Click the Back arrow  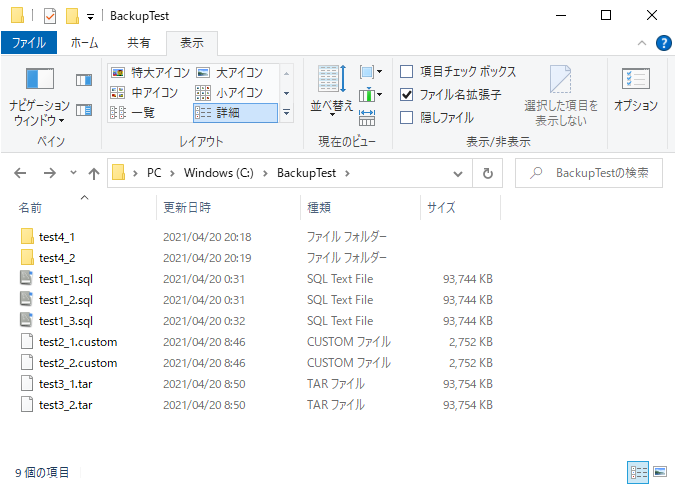click(20, 173)
